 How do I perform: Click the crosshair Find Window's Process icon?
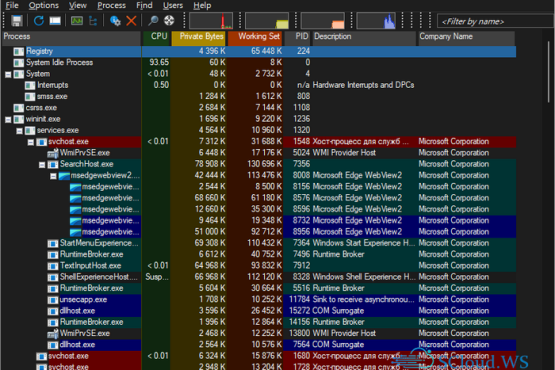click(x=169, y=21)
